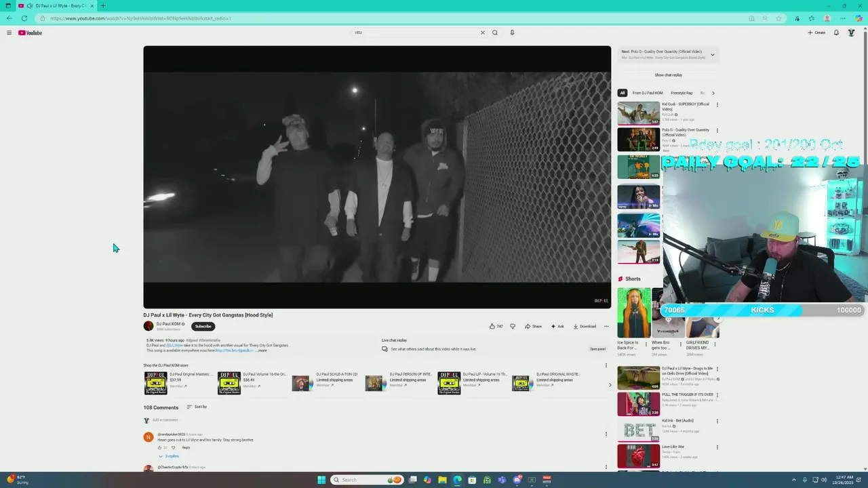This screenshot has width=868, height=488.
Task: Open a new browser tab
Action: (103, 6)
